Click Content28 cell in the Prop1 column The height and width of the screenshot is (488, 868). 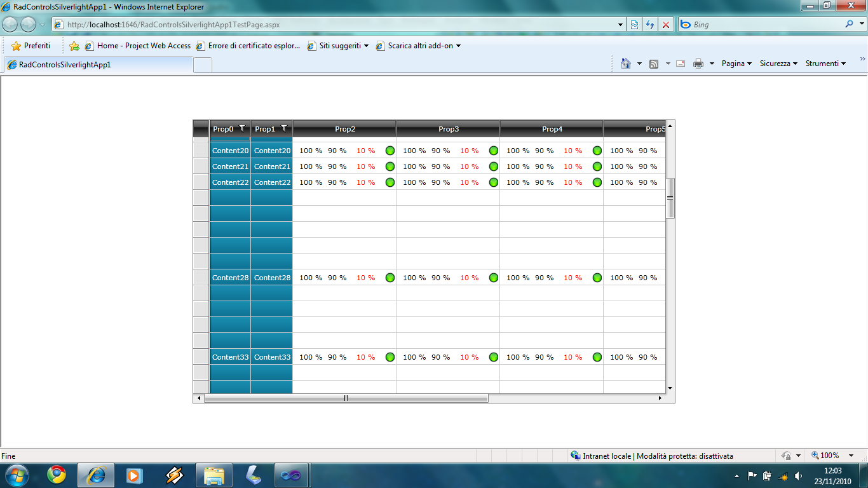click(272, 278)
